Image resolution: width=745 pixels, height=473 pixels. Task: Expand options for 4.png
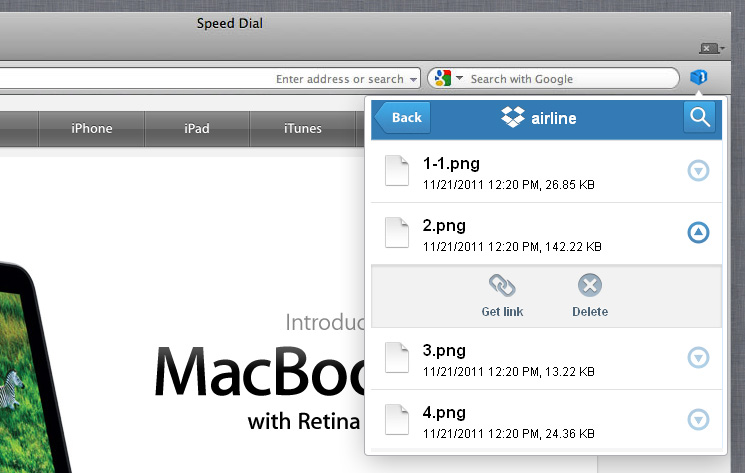pos(698,419)
